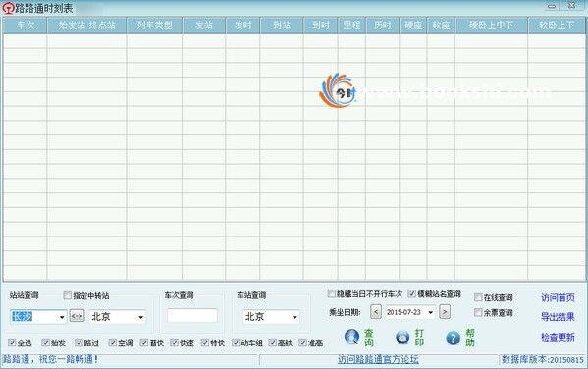588x369 pixels.
Task: Swap stations with the <-> button
Action: click(77, 316)
